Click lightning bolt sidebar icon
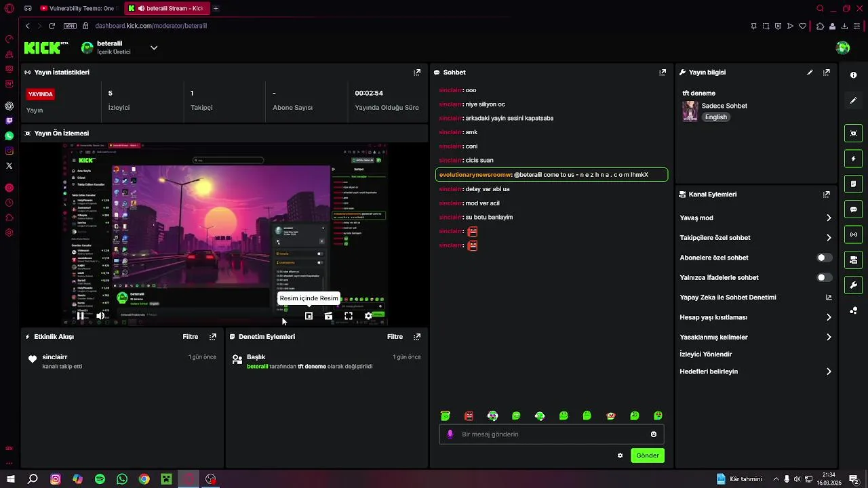 [x=854, y=159]
